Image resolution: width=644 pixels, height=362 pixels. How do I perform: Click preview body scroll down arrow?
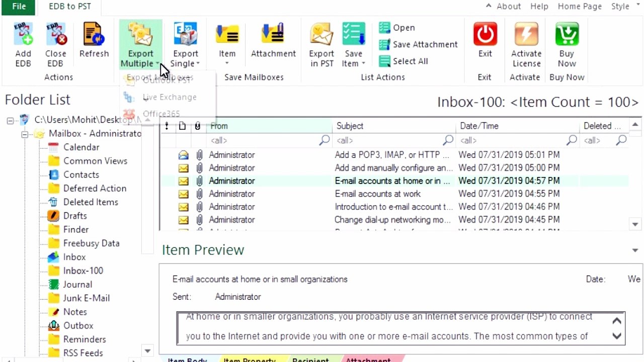[x=617, y=336]
